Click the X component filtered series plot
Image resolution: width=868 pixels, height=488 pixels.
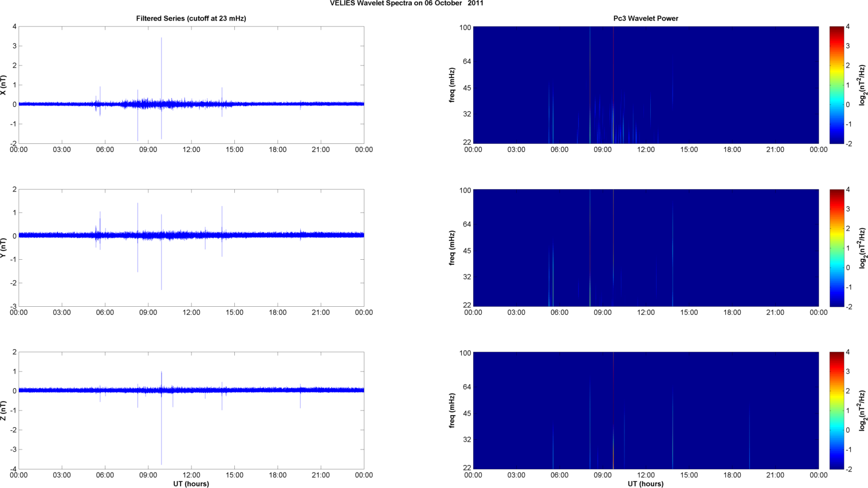point(191,85)
